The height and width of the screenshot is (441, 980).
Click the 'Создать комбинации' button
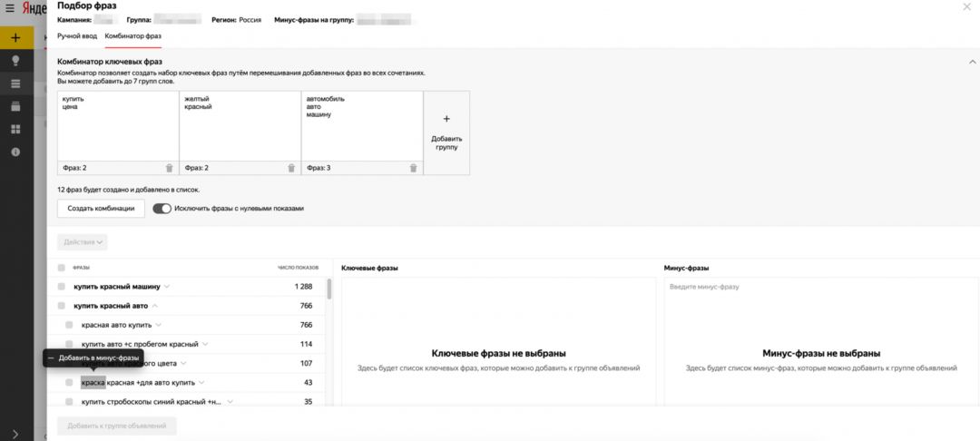[101, 209]
